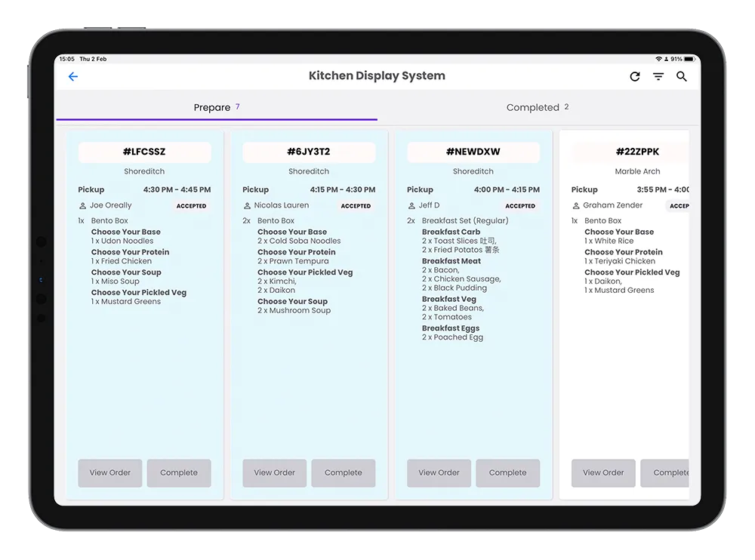Image resolution: width=755 pixels, height=560 pixels.
Task: Click person icon beside Graham Zender
Action: pyautogui.click(x=576, y=205)
